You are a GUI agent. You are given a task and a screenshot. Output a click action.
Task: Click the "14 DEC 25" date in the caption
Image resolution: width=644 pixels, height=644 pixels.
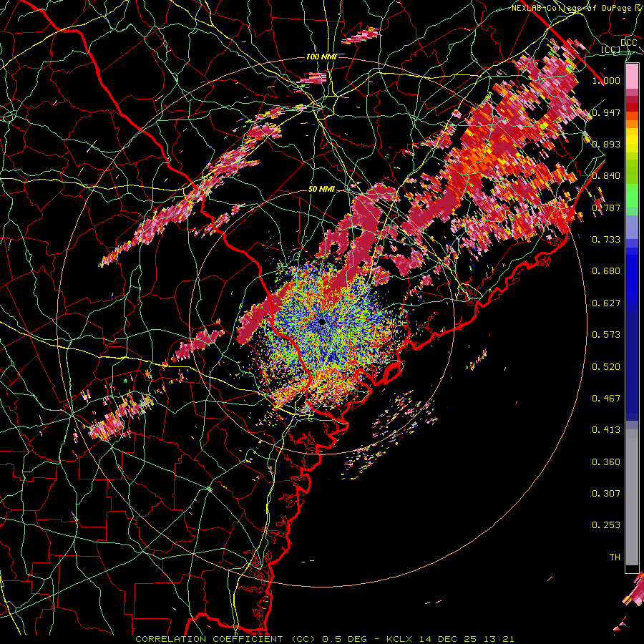(448, 639)
